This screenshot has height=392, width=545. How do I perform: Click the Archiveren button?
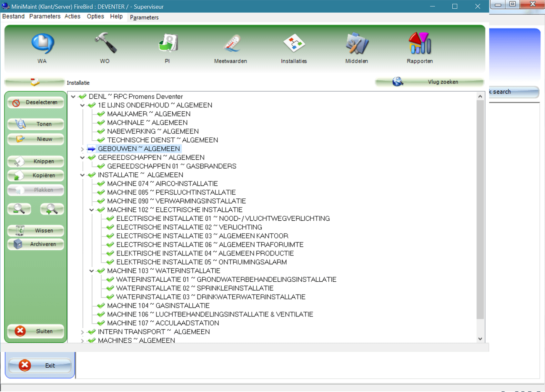coord(35,244)
